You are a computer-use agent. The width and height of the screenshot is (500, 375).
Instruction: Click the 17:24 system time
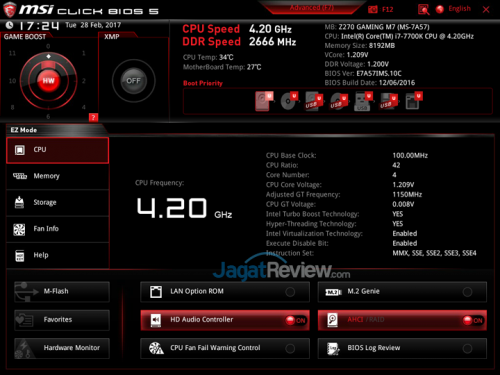point(39,26)
